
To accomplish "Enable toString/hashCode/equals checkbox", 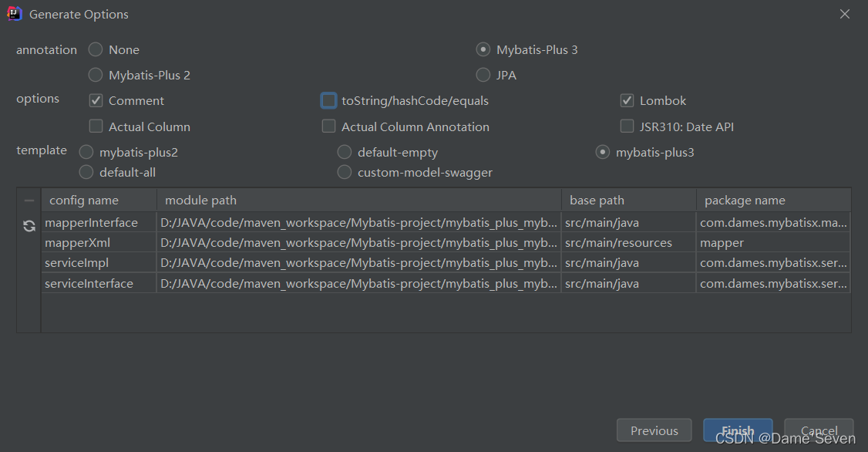I will click(x=329, y=101).
